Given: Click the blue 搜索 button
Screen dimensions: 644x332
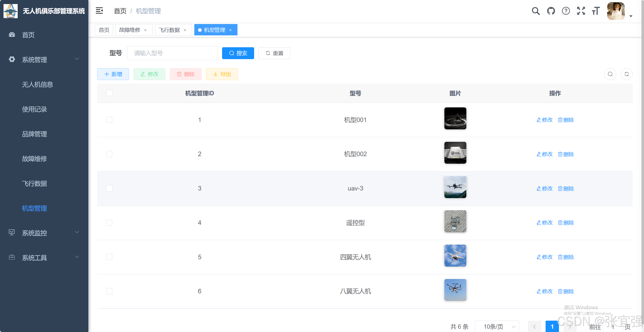Looking at the screenshot, I should [x=238, y=53].
